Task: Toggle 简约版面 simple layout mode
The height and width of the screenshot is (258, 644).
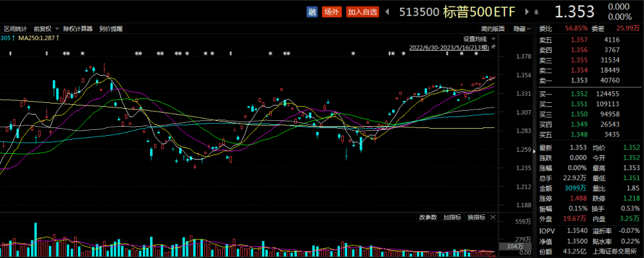Action: (x=493, y=29)
